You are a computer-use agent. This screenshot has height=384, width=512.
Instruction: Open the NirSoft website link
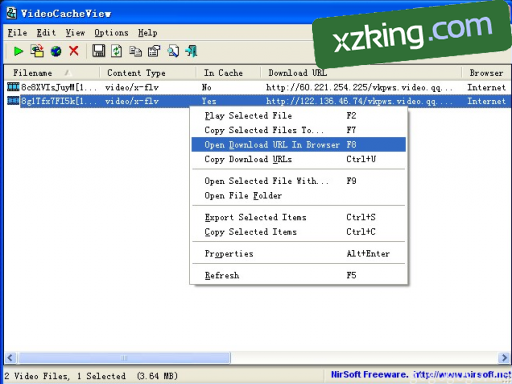421,375
